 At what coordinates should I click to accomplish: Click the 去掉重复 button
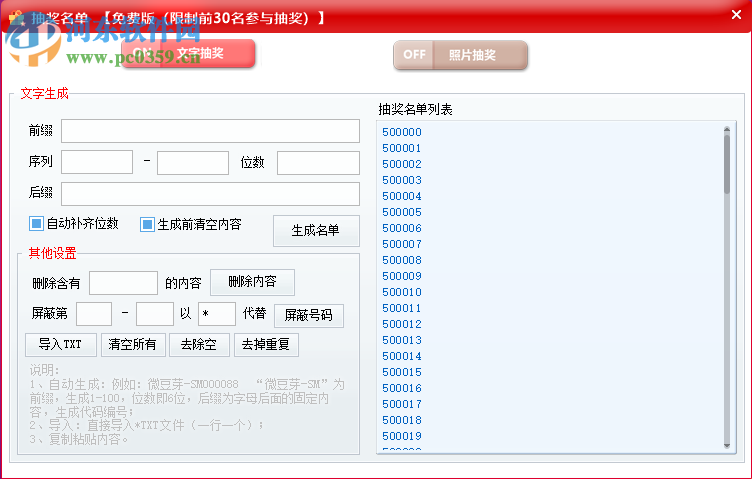click(x=266, y=345)
